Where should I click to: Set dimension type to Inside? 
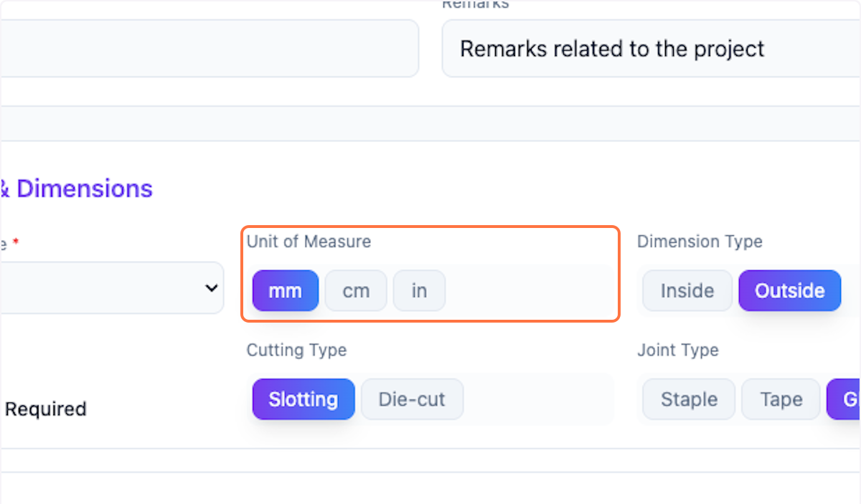coord(686,290)
